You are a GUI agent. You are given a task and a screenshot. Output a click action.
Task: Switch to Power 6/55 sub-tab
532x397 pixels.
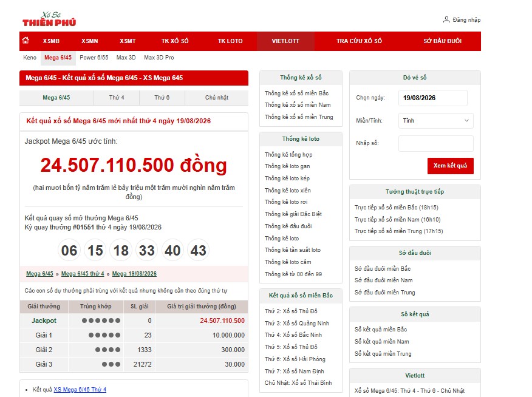click(94, 58)
